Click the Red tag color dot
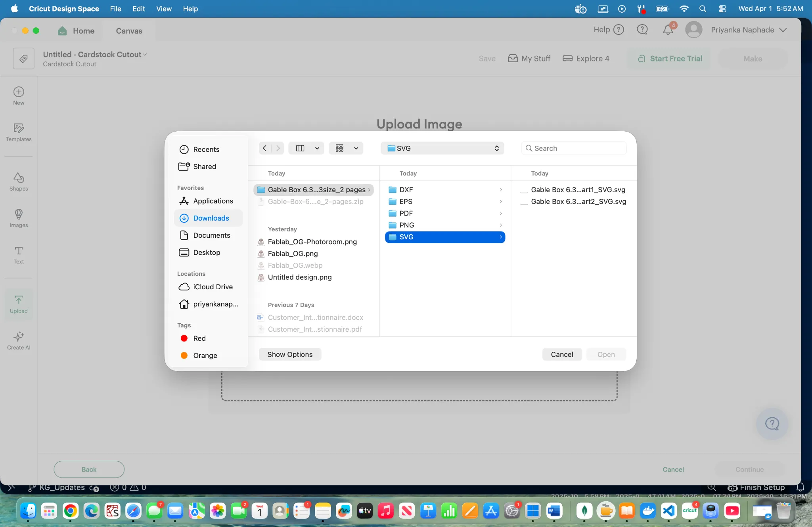Image resolution: width=812 pixels, height=527 pixels. point(184,338)
